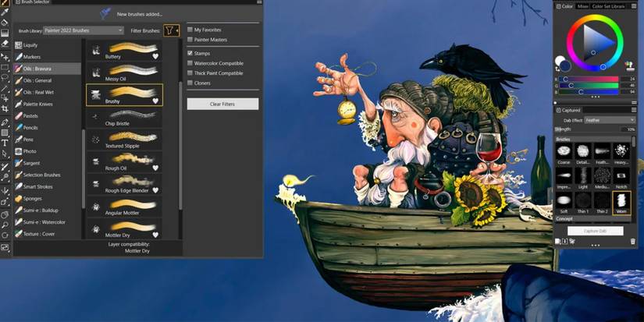Tick the Watercolor Compatible checkbox
Viewport: 644px width, 322px height.
click(x=190, y=63)
